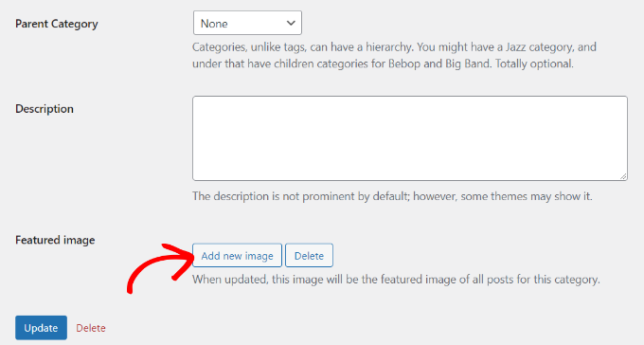Click the red Delete link next to Update
This screenshot has height=345, width=644.
pos(91,328)
